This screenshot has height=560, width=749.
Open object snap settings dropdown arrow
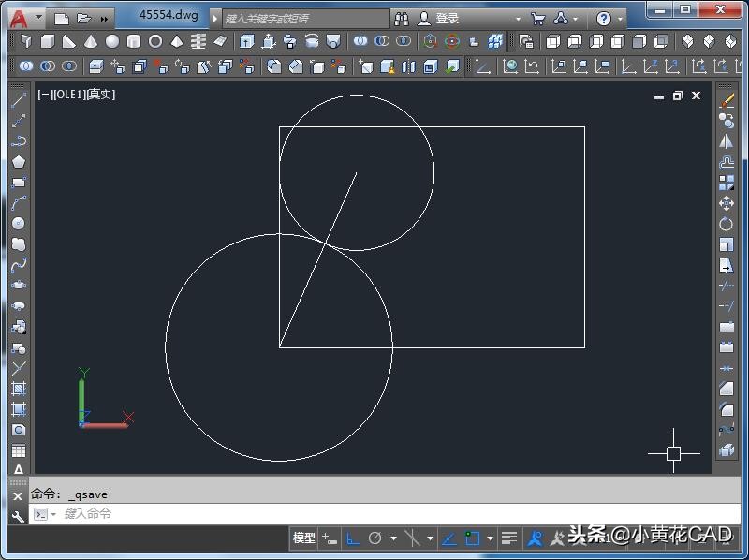point(490,538)
